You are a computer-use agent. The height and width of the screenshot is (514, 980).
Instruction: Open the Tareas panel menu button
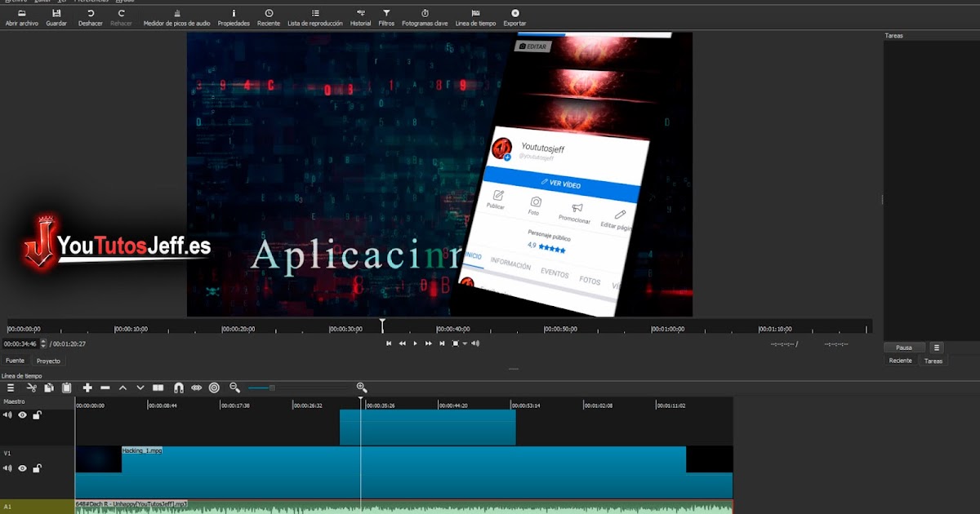pos(937,348)
